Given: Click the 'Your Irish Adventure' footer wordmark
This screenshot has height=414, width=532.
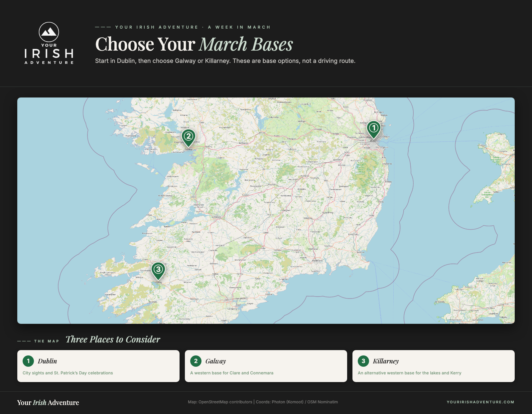Looking at the screenshot, I should coord(48,403).
